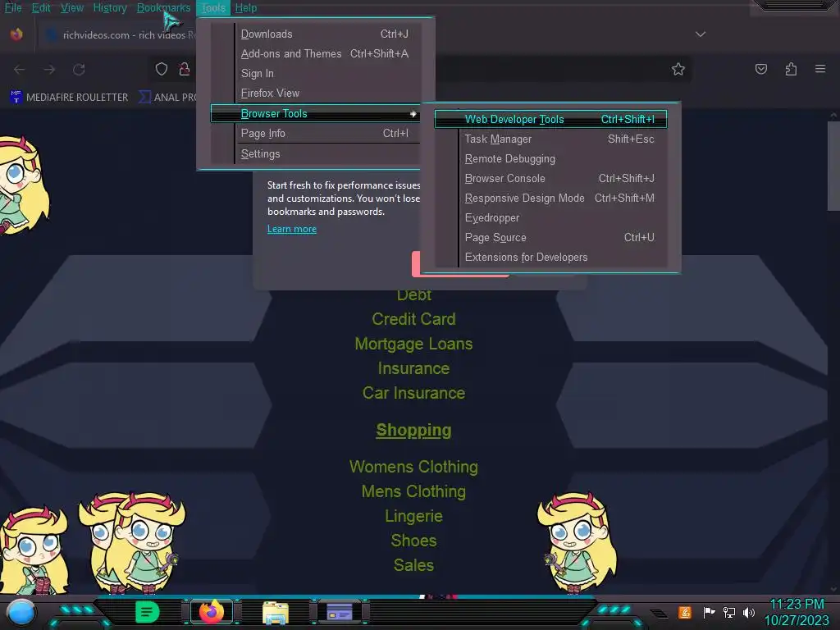Open Browser Console
The width and height of the screenshot is (840, 630).
(550, 178)
